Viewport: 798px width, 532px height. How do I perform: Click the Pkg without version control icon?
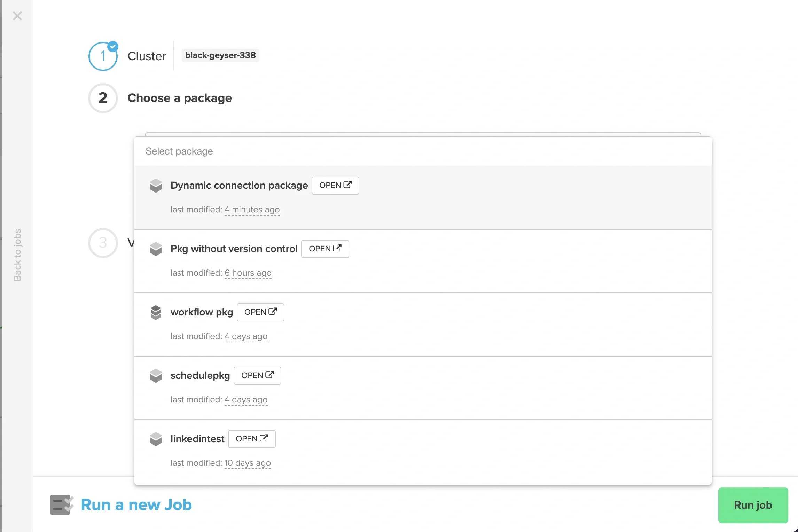pyautogui.click(x=156, y=249)
